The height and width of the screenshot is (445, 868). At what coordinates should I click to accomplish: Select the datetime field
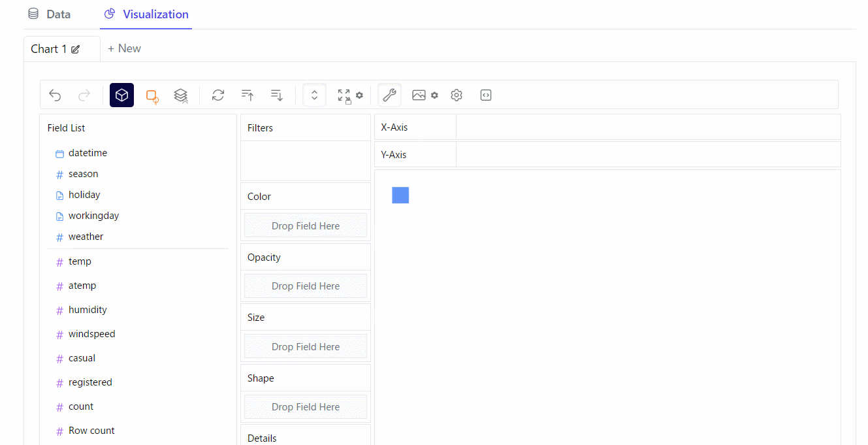tap(88, 153)
